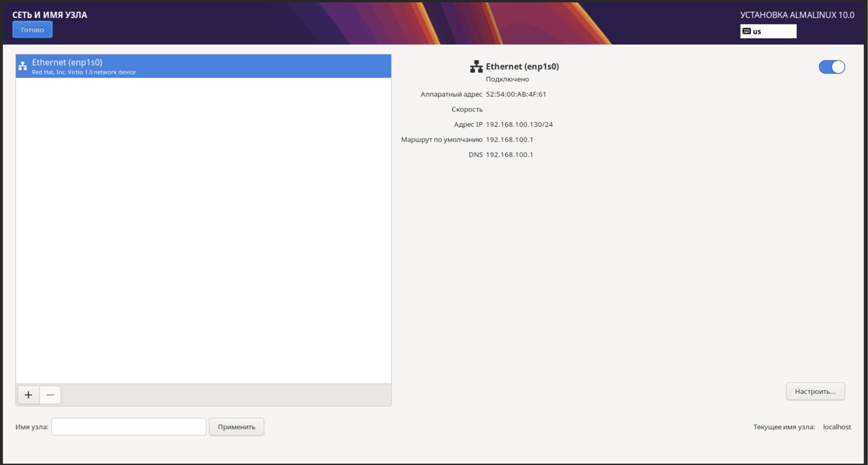This screenshot has width=868, height=465.
Task: Select the Ethernet (enp1s0) device in the list
Action: tap(203, 66)
